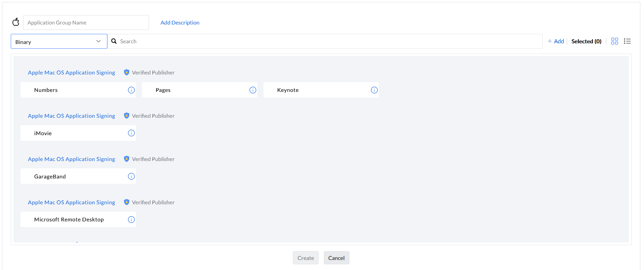This screenshot has width=644, height=270.
Task: Open the Binary dropdown
Action: (x=59, y=42)
